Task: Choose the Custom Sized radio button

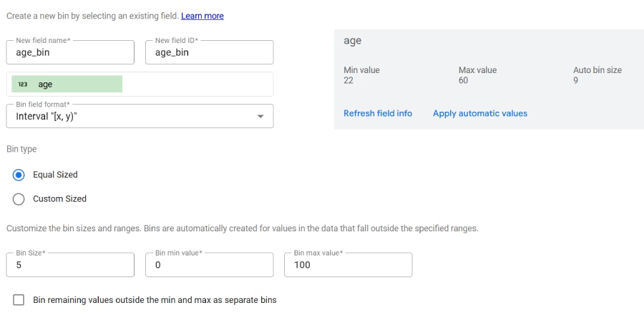Action: coord(19,199)
